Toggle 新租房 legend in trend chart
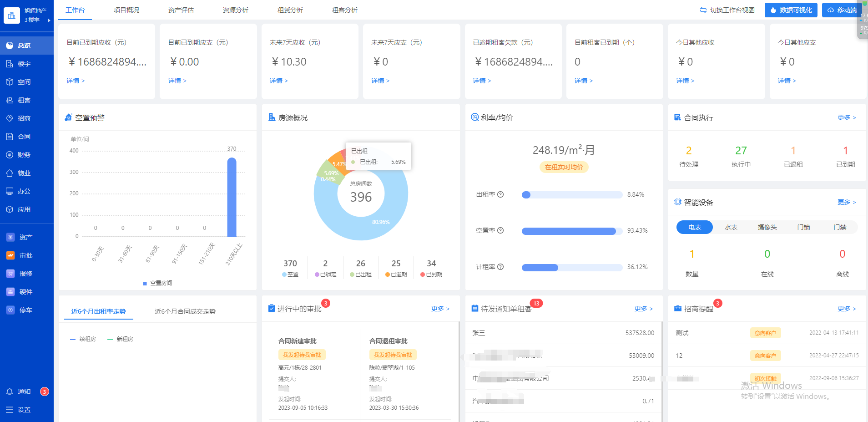Viewport: 868px width, 422px height. (x=120, y=339)
